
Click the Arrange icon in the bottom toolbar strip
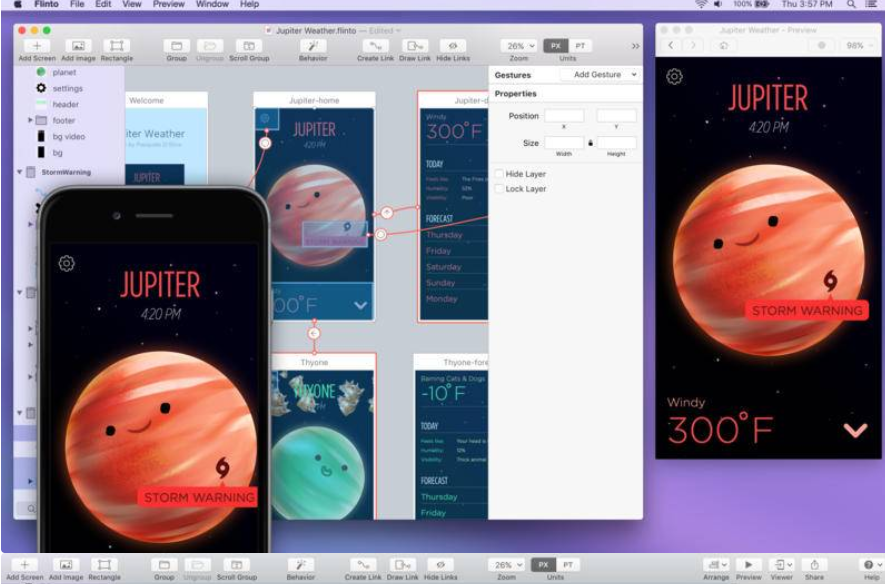[716, 565]
